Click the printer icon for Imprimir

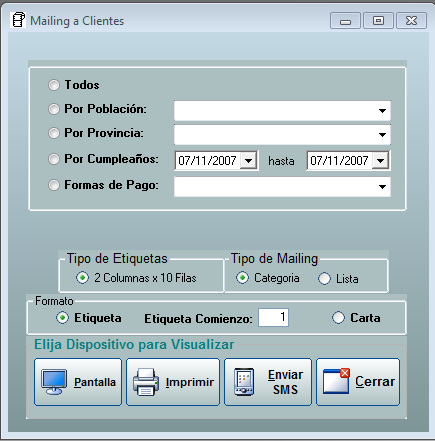point(146,382)
